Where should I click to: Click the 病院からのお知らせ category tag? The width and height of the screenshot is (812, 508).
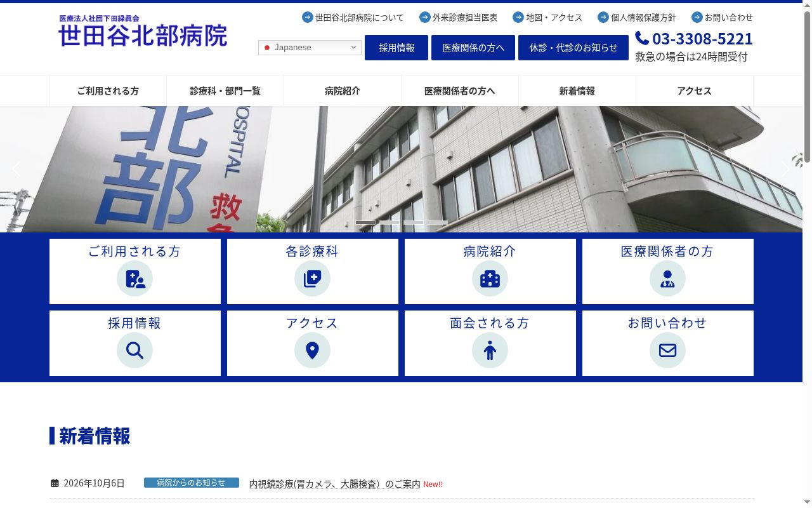pyautogui.click(x=192, y=483)
